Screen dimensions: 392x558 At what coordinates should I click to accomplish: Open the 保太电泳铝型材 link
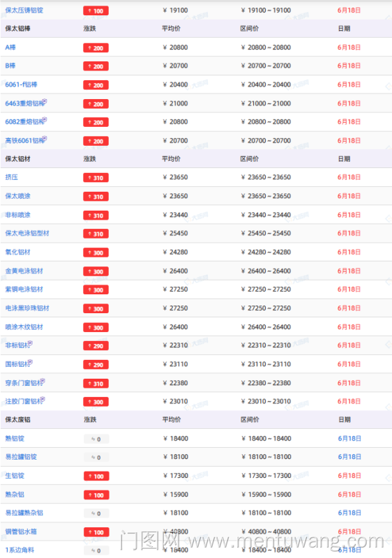[x=27, y=234]
